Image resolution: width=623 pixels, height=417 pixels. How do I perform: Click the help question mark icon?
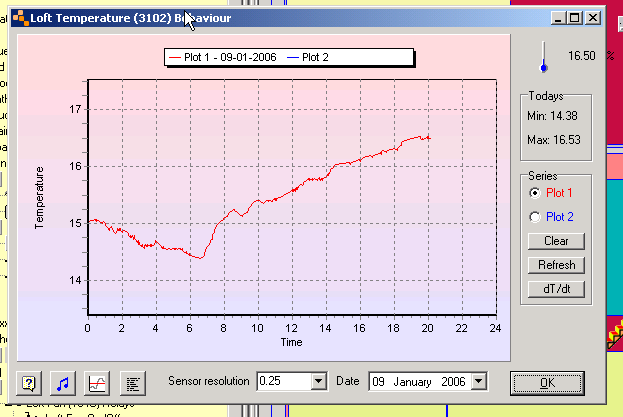[x=29, y=382]
